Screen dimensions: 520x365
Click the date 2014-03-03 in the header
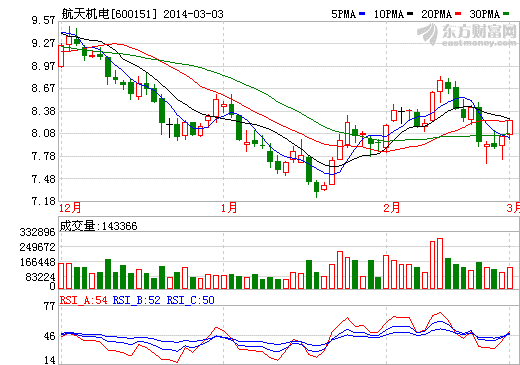click(193, 14)
